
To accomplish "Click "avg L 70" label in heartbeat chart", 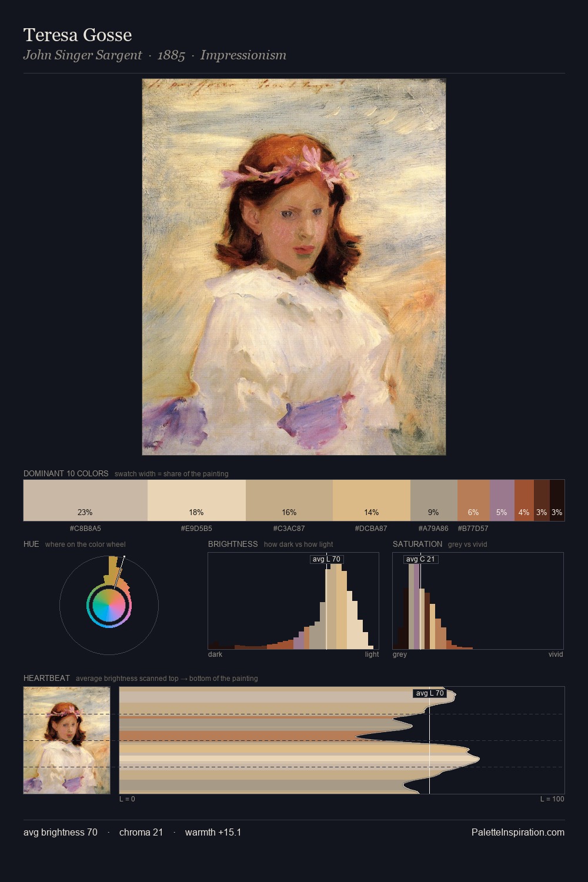I will (x=430, y=693).
